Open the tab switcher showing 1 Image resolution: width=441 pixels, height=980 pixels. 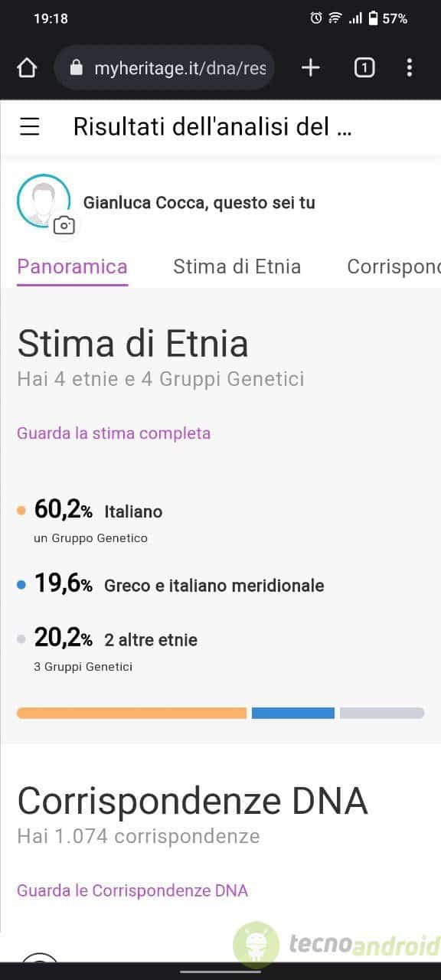(364, 68)
